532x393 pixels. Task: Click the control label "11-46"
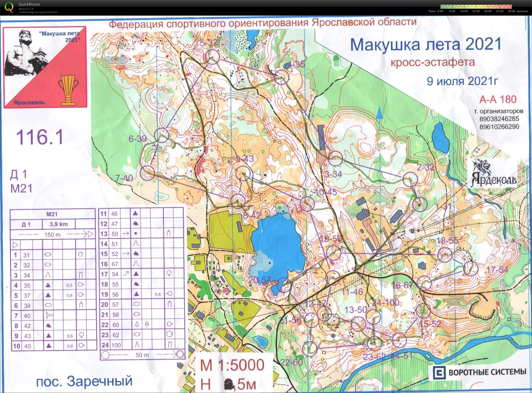pyautogui.click(x=352, y=292)
